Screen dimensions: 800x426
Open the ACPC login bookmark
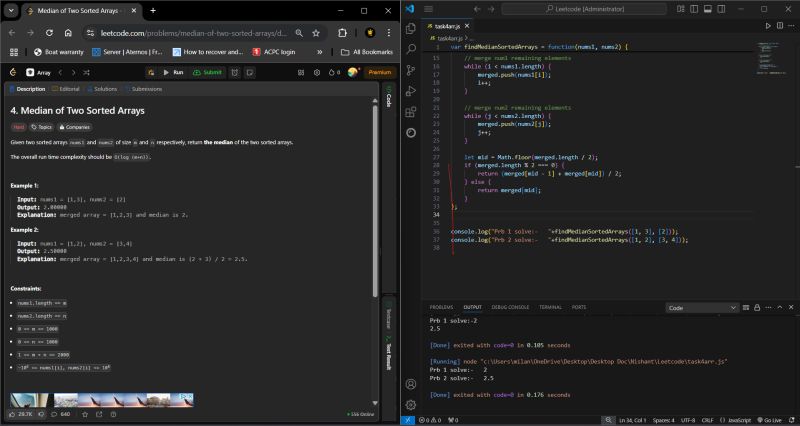(x=274, y=52)
